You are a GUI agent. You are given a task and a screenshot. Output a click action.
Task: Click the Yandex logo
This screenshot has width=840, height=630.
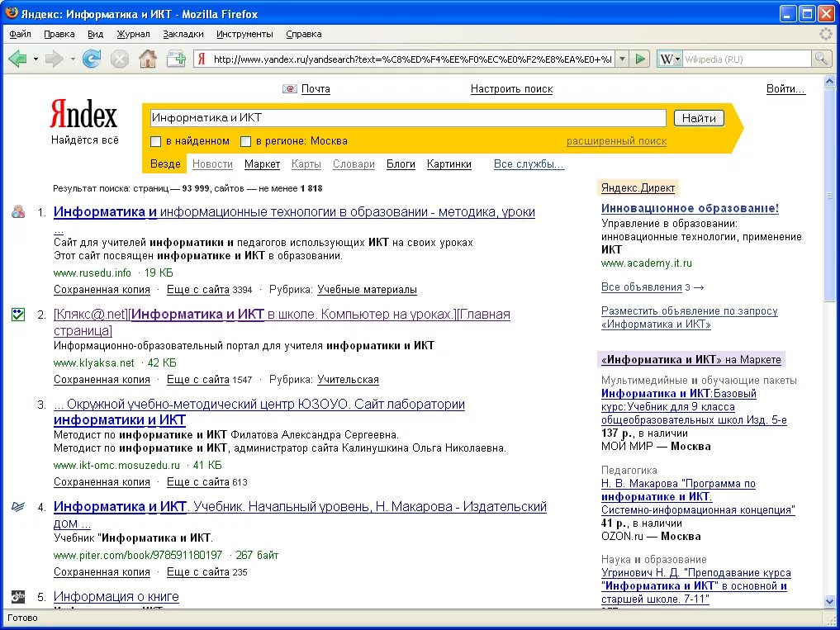click(83, 114)
